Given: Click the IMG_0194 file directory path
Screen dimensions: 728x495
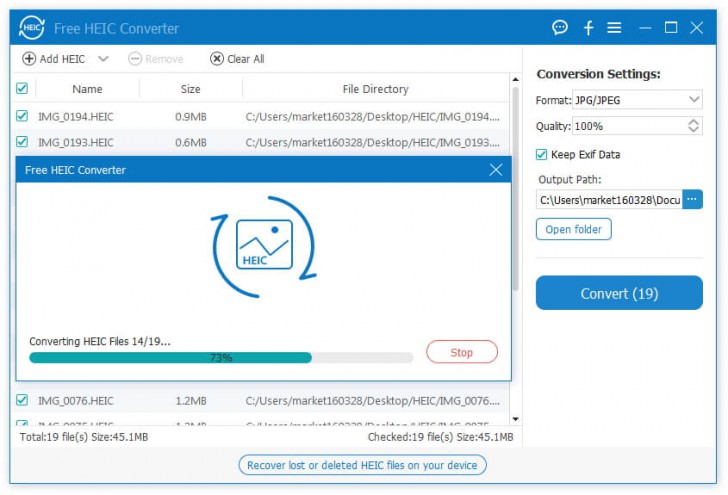Looking at the screenshot, I should click(373, 117).
